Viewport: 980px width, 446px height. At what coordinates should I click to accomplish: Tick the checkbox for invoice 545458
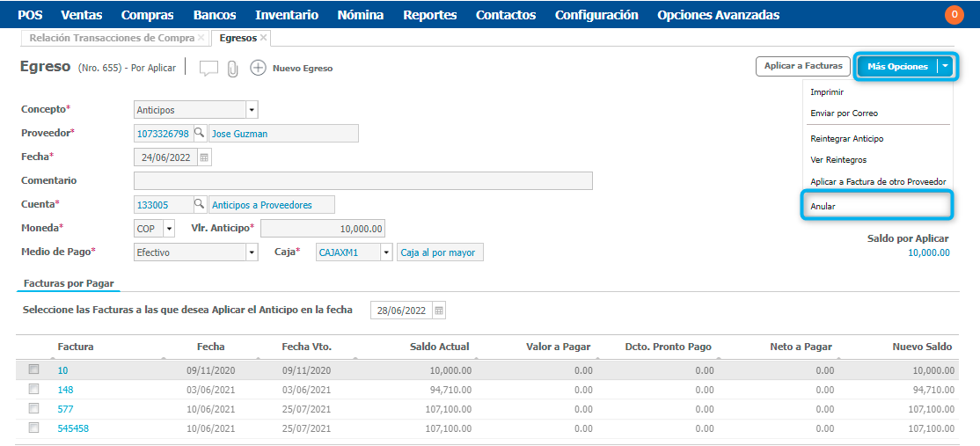click(34, 428)
